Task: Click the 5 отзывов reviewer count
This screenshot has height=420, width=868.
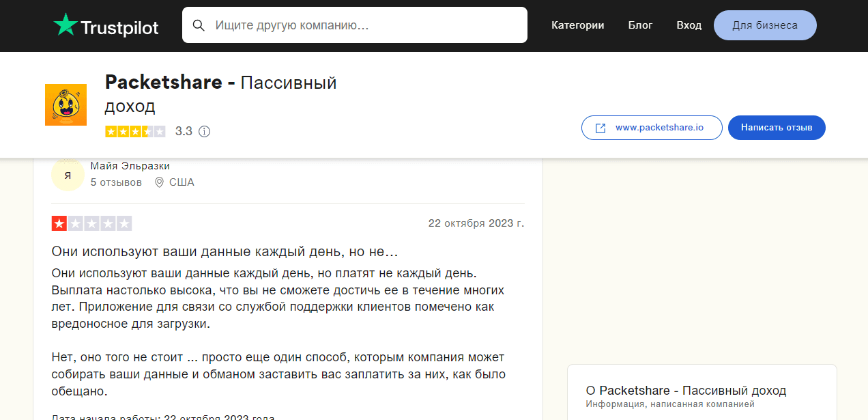Action: (116, 182)
